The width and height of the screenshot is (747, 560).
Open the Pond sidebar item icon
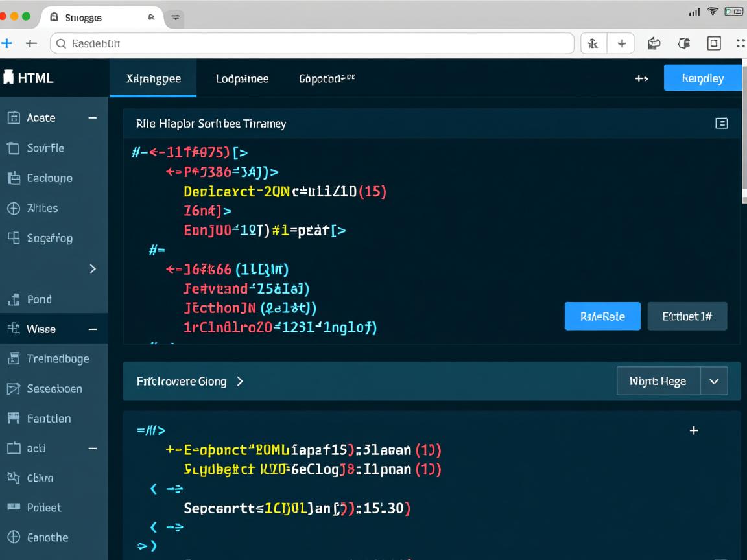(x=14, y=299)
